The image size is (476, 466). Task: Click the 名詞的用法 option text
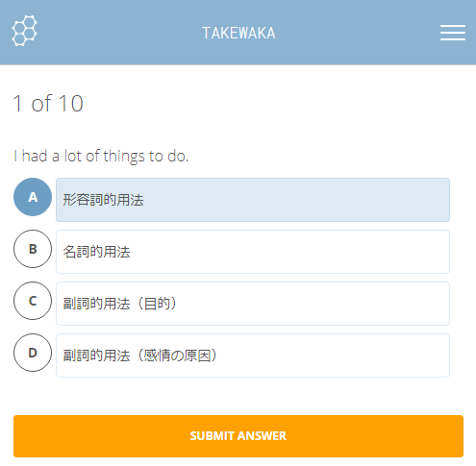96,252
